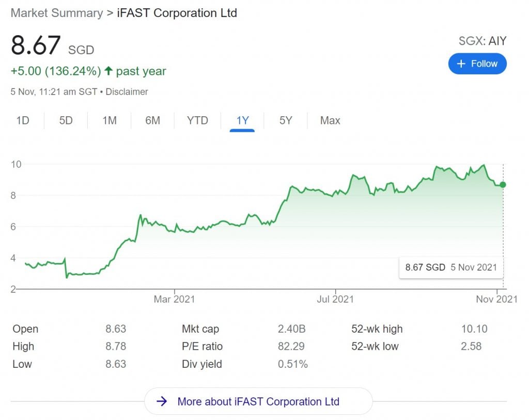Click the plus Follow button
The width and height of the screenshot is (529, 420).
(x=477, y=64)
